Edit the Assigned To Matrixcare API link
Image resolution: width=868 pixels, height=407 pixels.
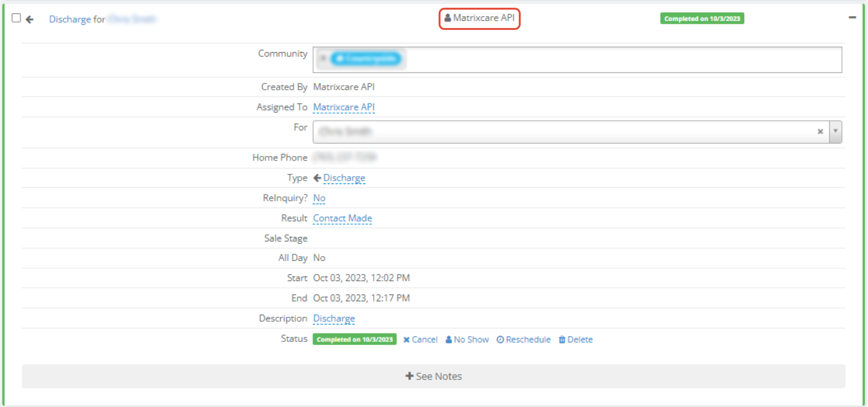click(344, 107)
